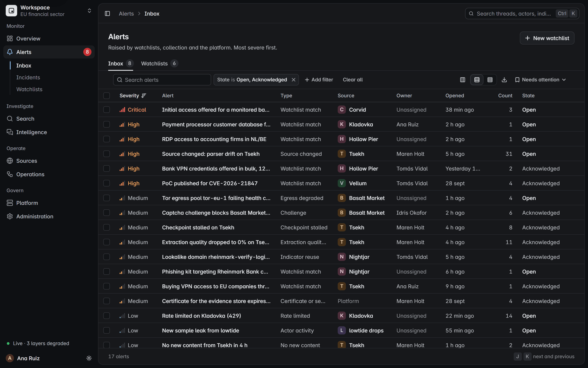The width and height of the screenshot is (588, 368).
Task: Open the columns layout icon
Action: (x=462, y=80)
